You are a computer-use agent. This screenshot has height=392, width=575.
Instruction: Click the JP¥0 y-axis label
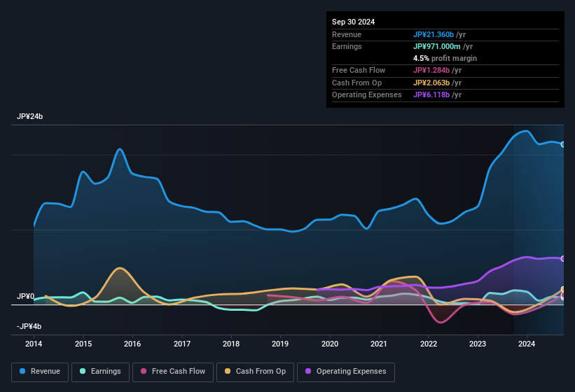26,296
